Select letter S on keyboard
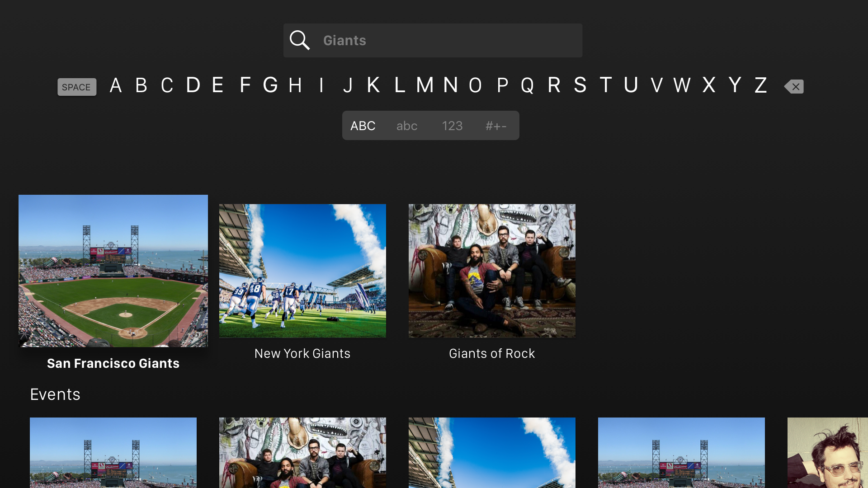This screenshot has width=868, height=488. pyautogui.click(x=580, y=85)
